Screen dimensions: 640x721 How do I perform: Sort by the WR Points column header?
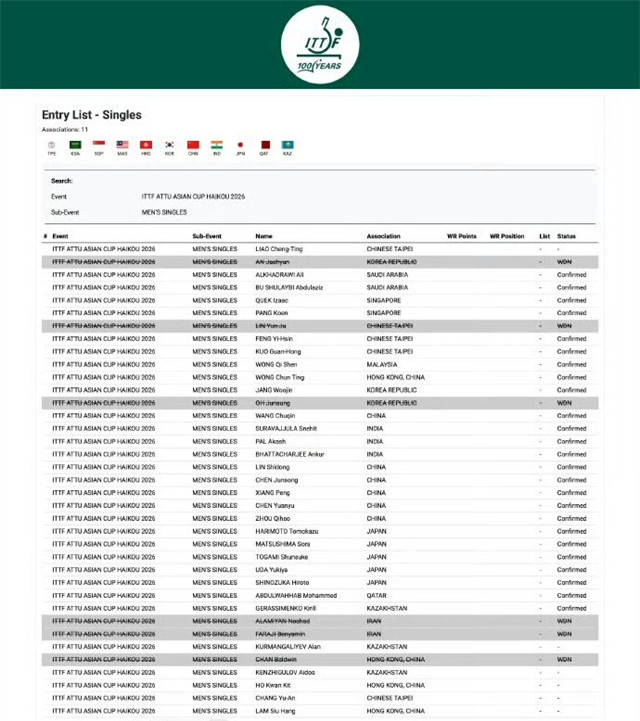[462, 236]
